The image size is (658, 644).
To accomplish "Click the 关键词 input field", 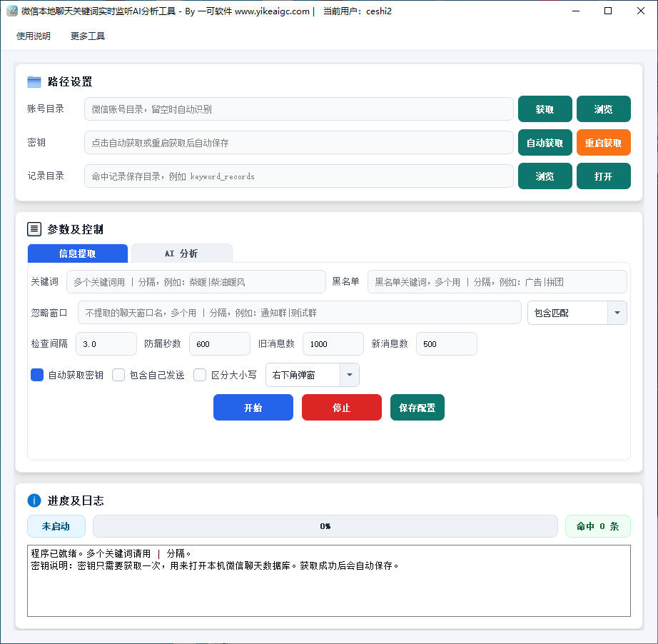I will [x=196, y=282].
